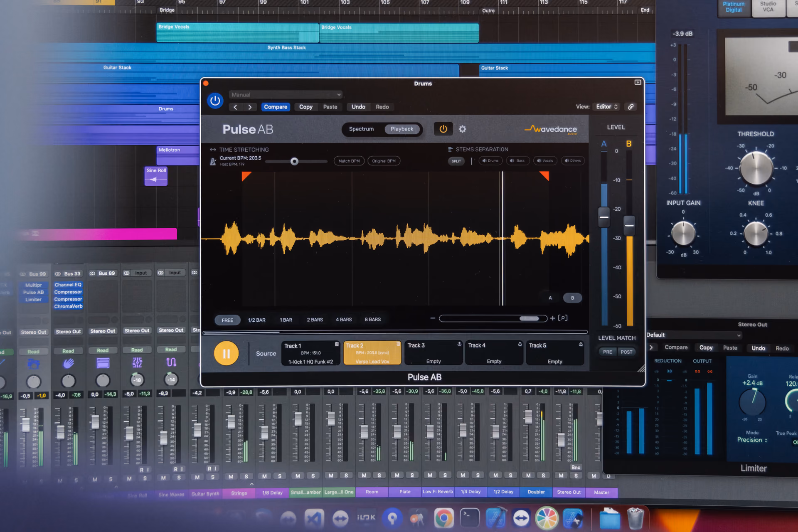Load audio into Track 4 via upload icon

pos(520,344)
